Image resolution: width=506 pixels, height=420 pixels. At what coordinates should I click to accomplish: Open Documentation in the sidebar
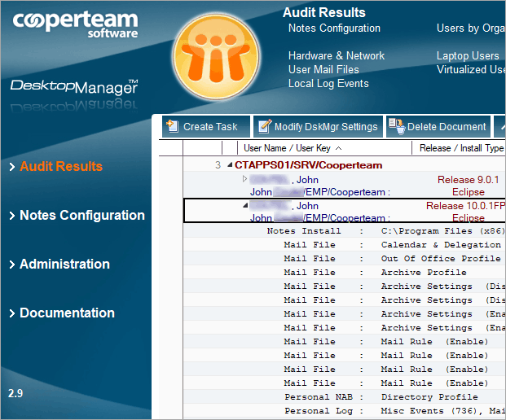(67, 313)
